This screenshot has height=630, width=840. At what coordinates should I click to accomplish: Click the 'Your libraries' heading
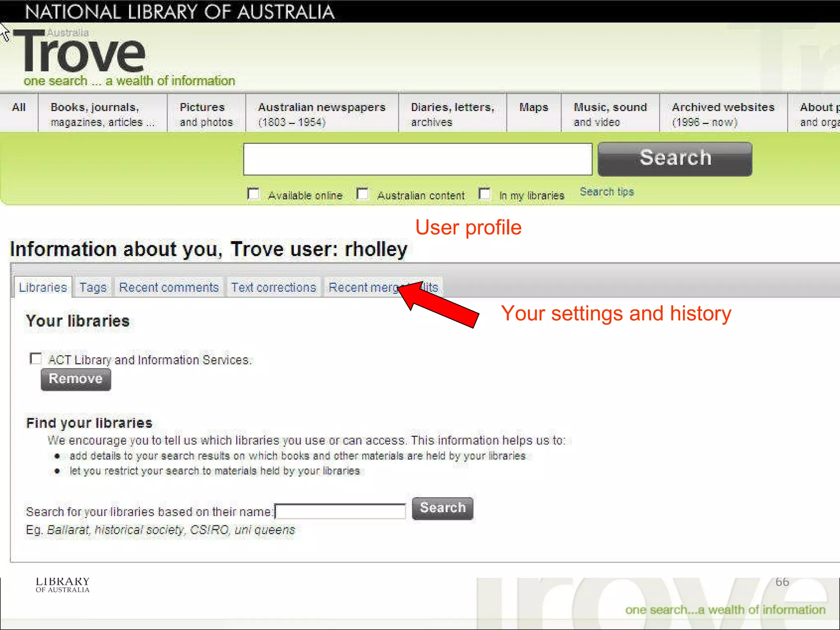78,321
